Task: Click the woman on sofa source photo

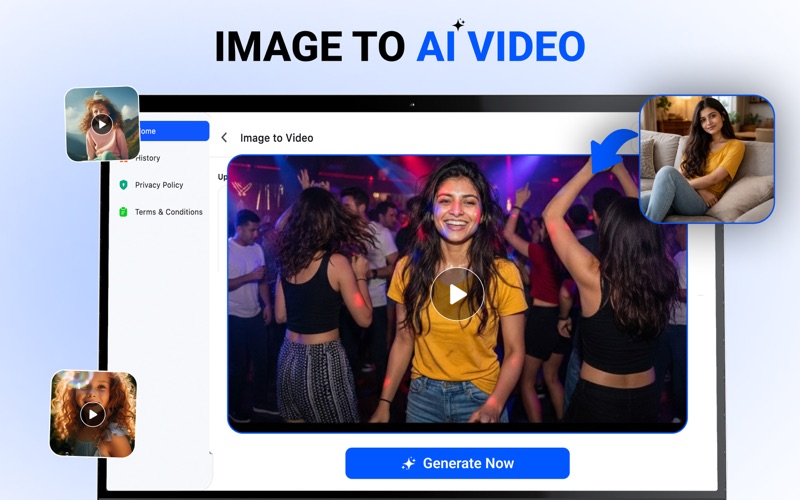Action: (x=707, y=159)
